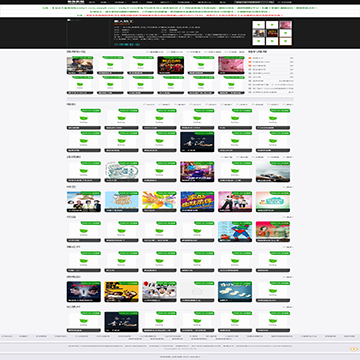
Task: Open the Superman cartoon thumbnail
Action: [235, 232]
